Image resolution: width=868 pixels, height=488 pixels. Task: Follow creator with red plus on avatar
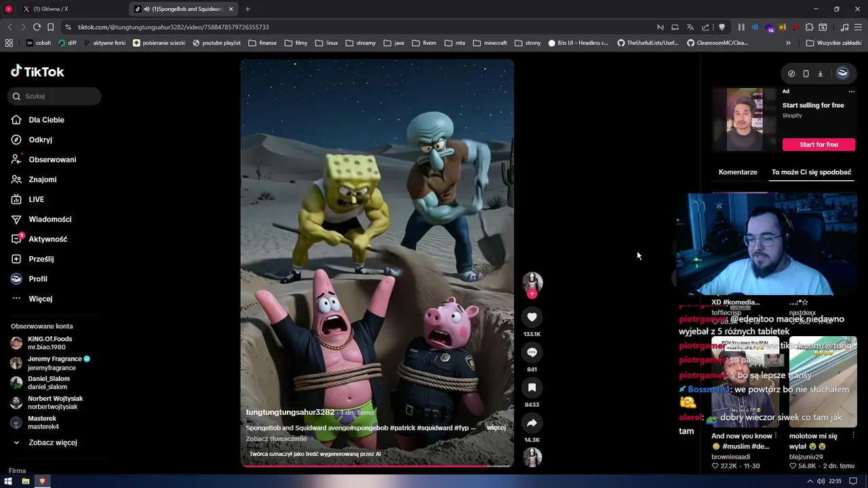pos(532,294)
